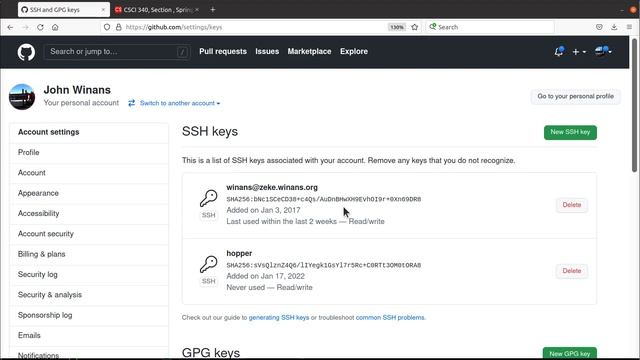Click the switch account arrows icon
Viewport: 640px width, 360px height.
[x=131, y=103]
